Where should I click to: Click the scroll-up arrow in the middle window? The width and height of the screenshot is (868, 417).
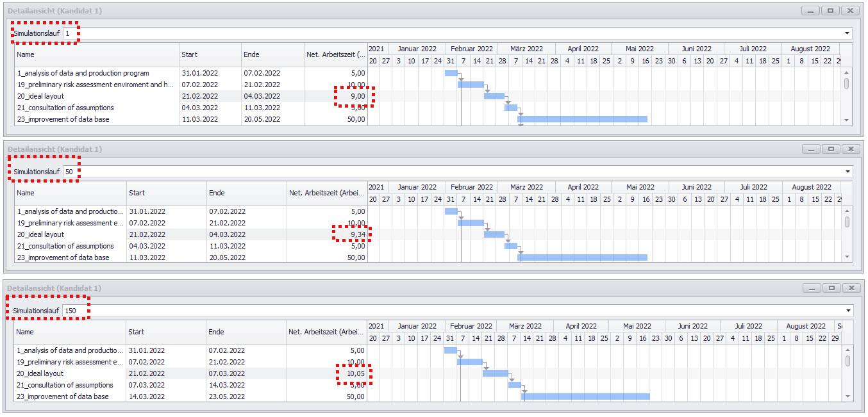tap(846, 211)
